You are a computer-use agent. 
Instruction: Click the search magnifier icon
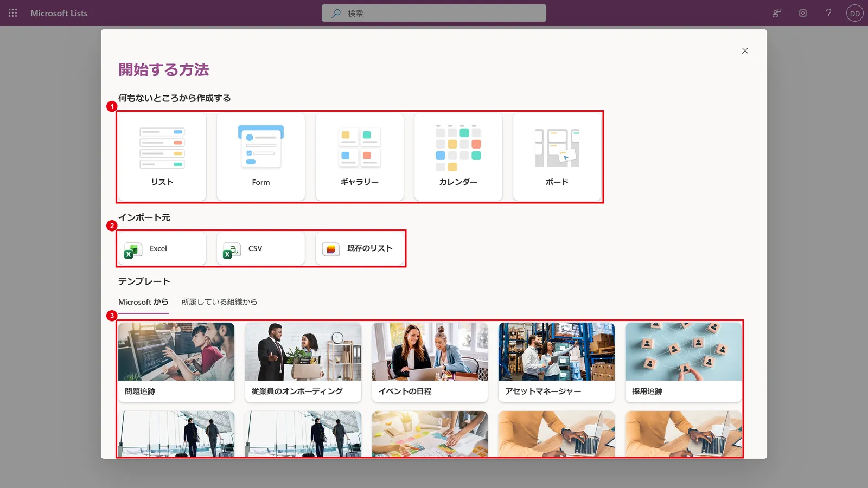pos(336,13)
